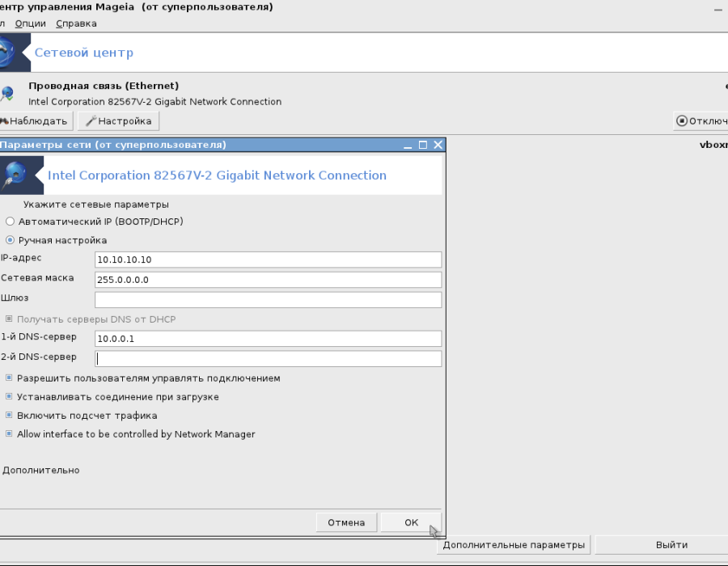Screen dimensions: 728x566
Task: Close the network settings dialog
Action: point(438,145)
